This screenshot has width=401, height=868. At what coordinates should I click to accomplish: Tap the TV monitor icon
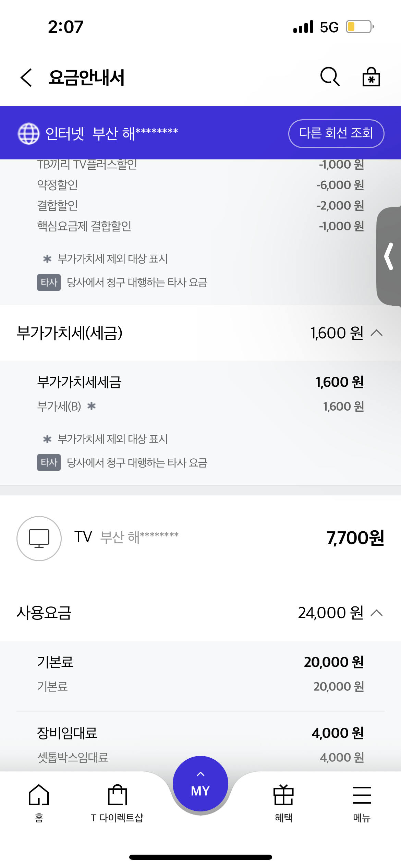(39, 538)
